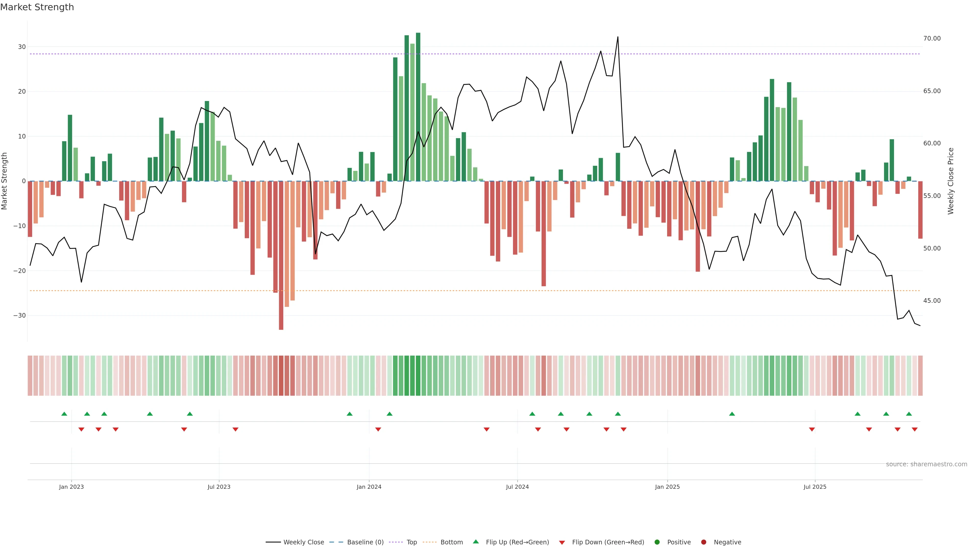This screenshot has width=980, height=551.
Task: Click the Negative red circle legend icon
Action: click(703, 542)
